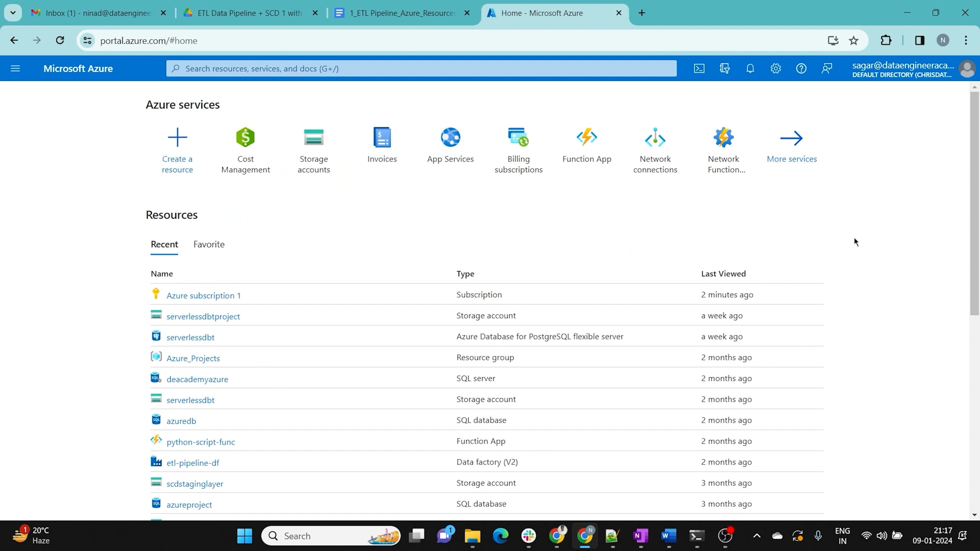Open the Notifications bell icon
Screen dimensions: 980x551
pos(750,68)
